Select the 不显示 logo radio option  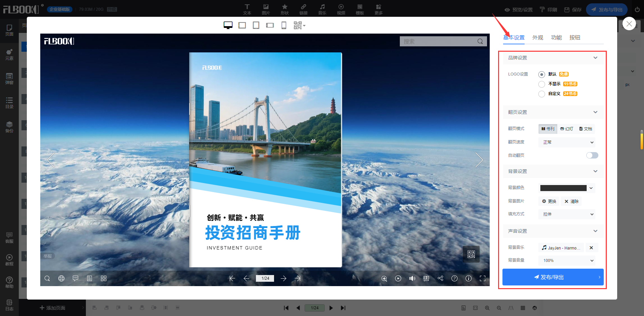541,84
